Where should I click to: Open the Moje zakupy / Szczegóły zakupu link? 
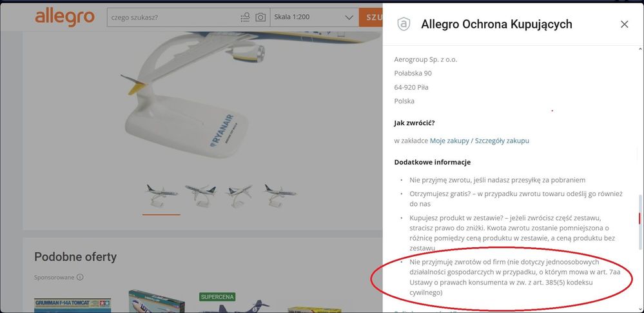click(480, 141)
